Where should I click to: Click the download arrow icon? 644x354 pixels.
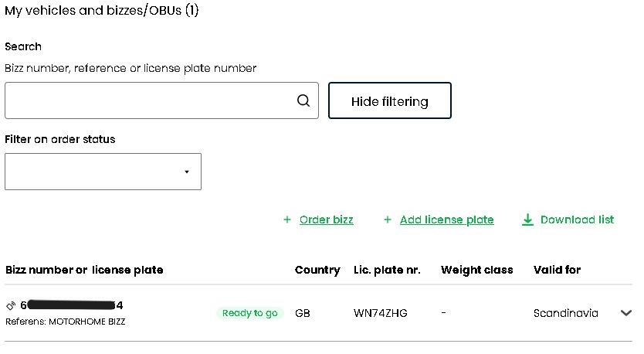tap(527, 220)
